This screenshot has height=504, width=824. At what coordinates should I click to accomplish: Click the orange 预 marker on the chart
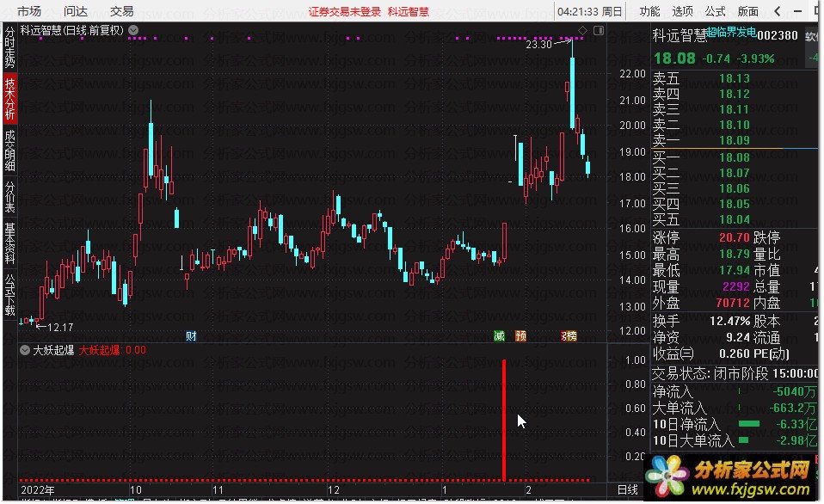pos(520,335)
